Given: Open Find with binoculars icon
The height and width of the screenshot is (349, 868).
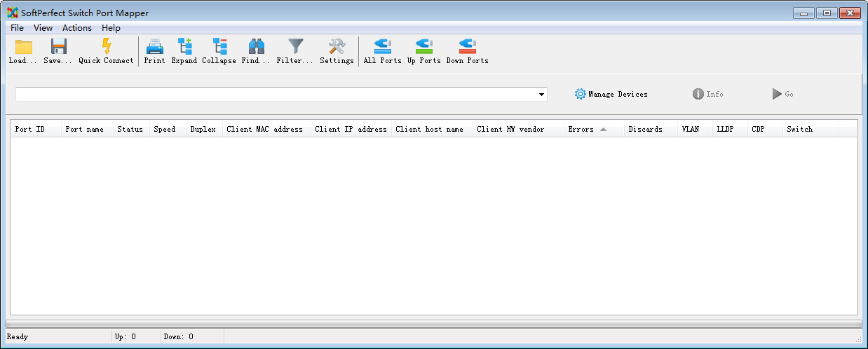Looking at the screenshot, I should [x=256, y=48].
